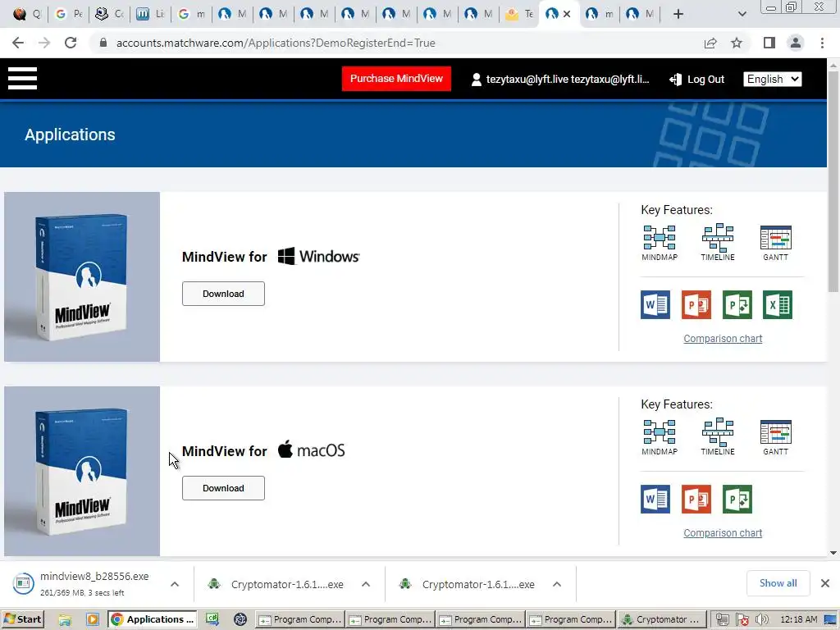This screenshot has height=630, width=840.
Task: Open the taskbar media player icon
Action: 92,620
